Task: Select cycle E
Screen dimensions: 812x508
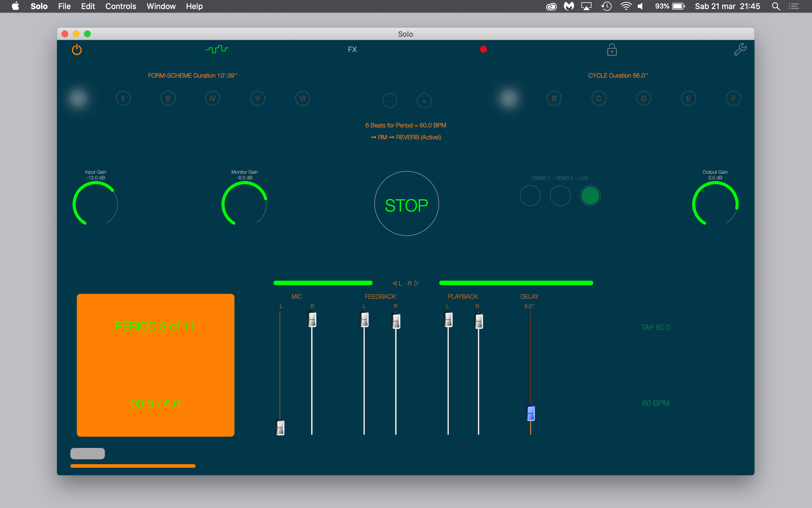Action: pyautogui.click(x=689, y=98)
